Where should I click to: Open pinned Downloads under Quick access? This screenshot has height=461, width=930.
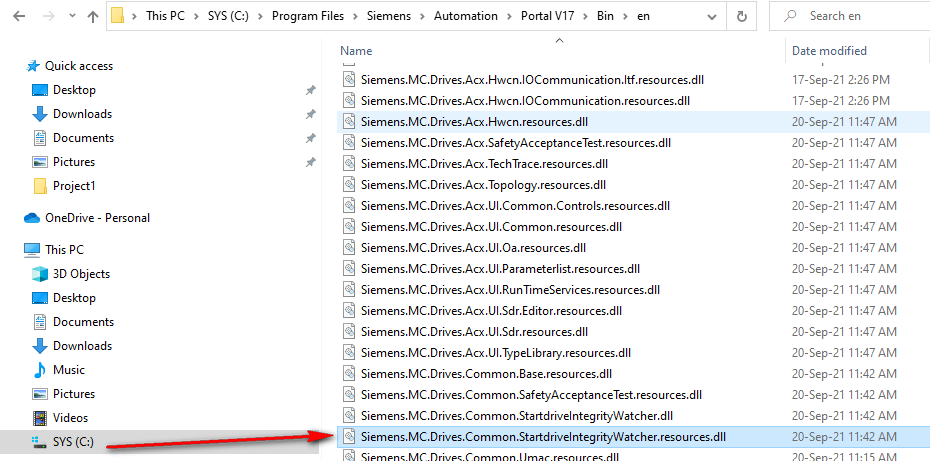point(82,114)
